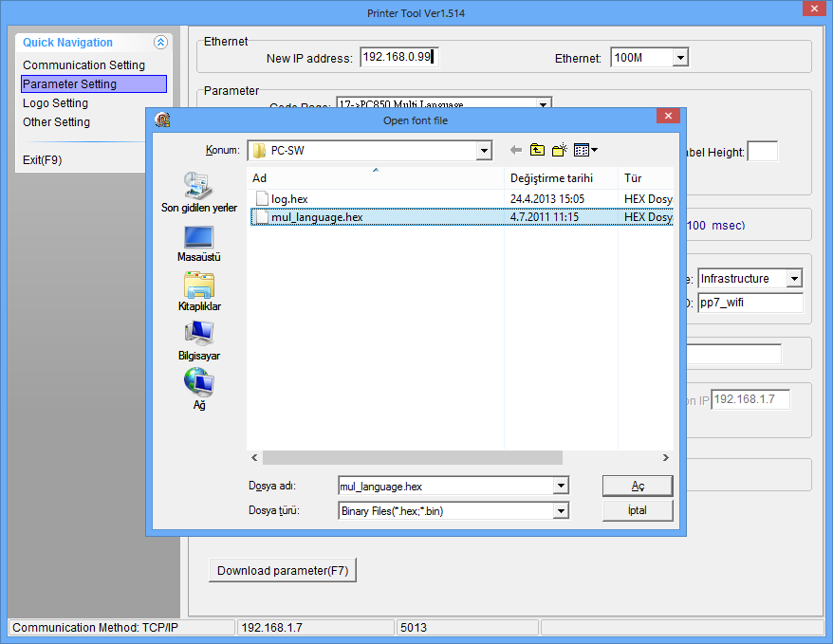Collapse the Quick Navigation panel
833x644 pixels.
click(x=160, y=43)
